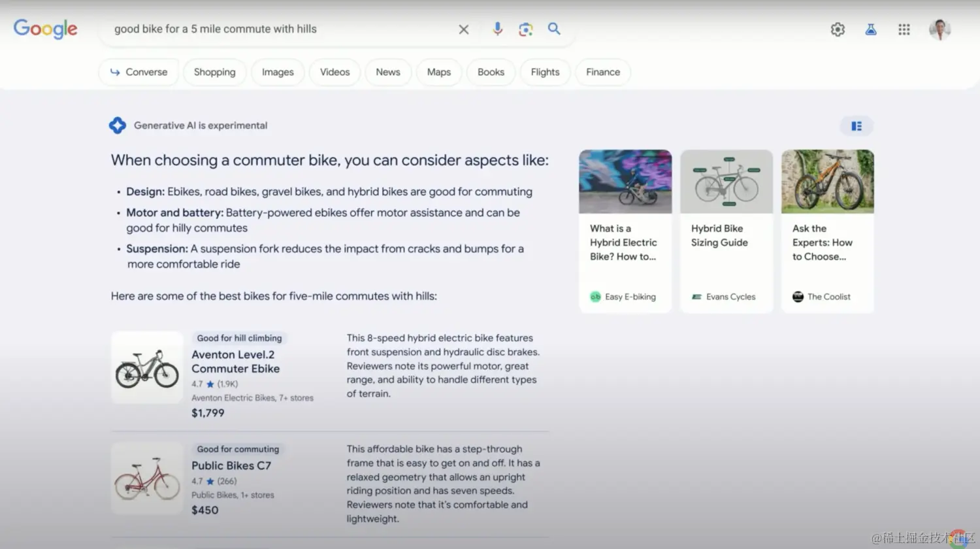
Task: Click the Evans Cycles source icon
Action: [x=696, y=297]
